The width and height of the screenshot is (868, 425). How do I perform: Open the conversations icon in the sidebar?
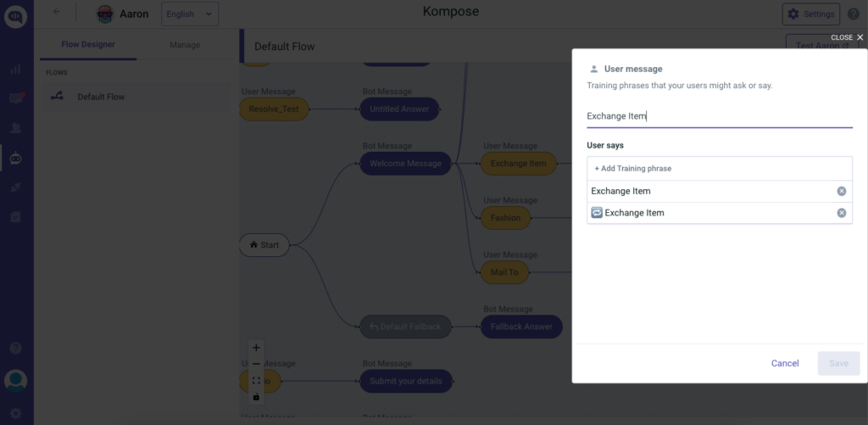(15, 99)
